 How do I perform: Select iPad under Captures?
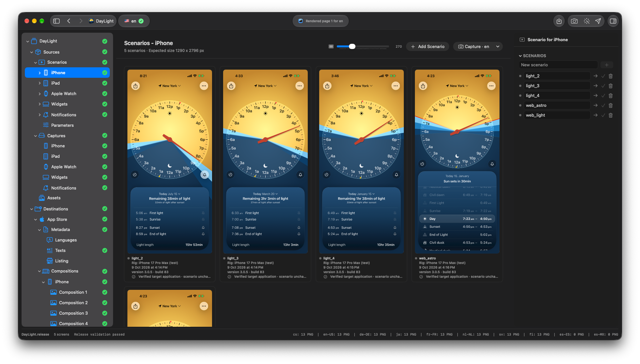[x=55, y=156]
